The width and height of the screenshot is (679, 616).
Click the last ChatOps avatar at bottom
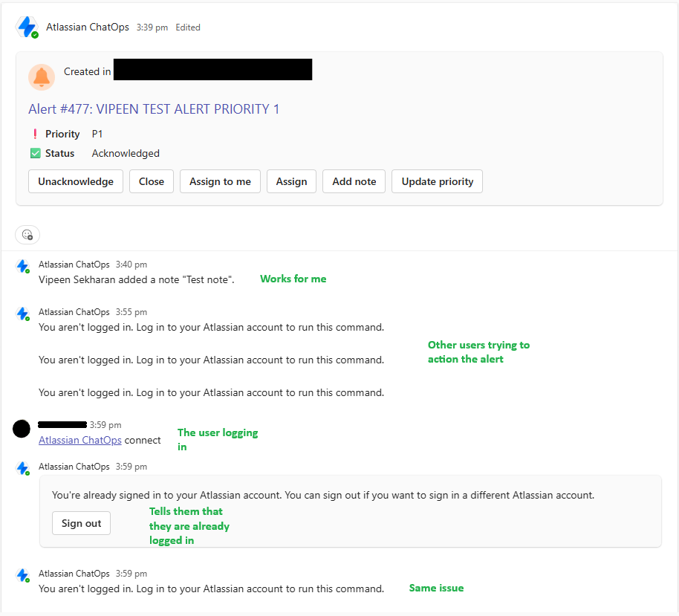[23, 575]
